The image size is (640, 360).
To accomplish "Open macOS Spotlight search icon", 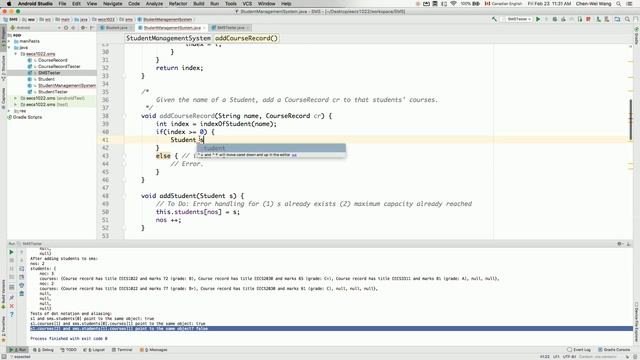I will point(619,4).
